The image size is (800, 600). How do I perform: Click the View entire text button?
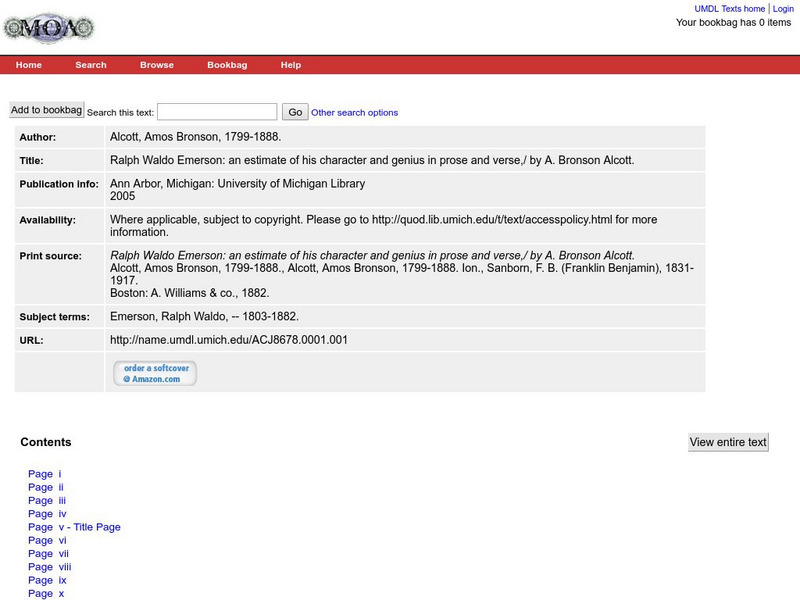point(728,442)
